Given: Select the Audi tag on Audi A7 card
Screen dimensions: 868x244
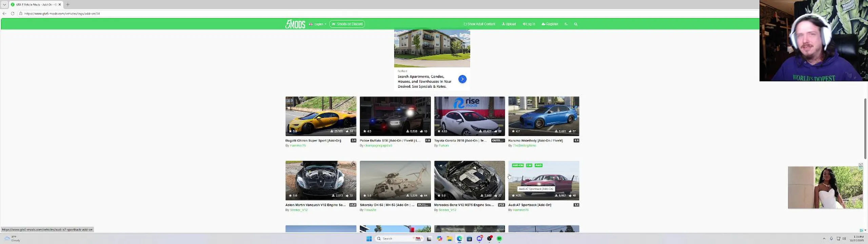Looking at the screenshot, I should tap(538, 165).
